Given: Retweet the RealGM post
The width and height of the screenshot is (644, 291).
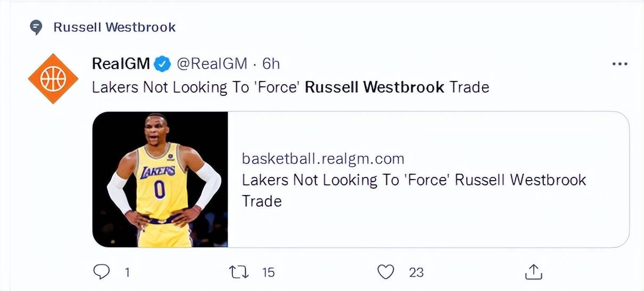Looking at the screenshot, I should click(x=238, y=272).
